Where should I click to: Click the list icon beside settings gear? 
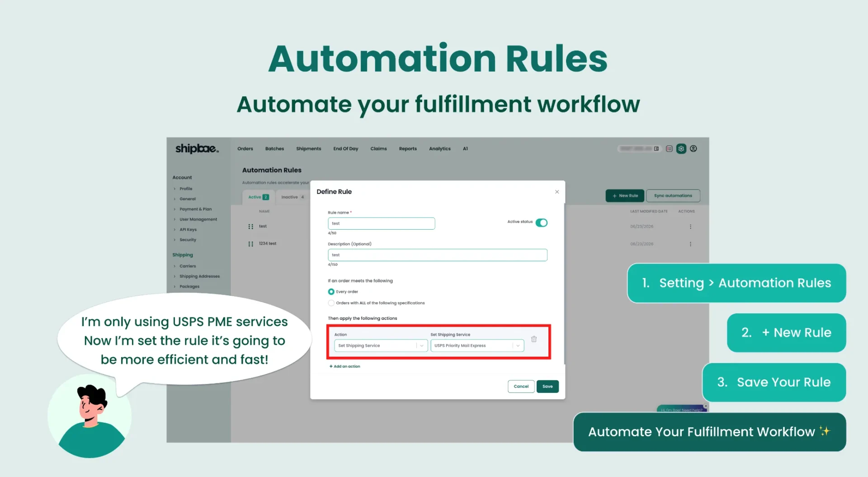[669, 149]
